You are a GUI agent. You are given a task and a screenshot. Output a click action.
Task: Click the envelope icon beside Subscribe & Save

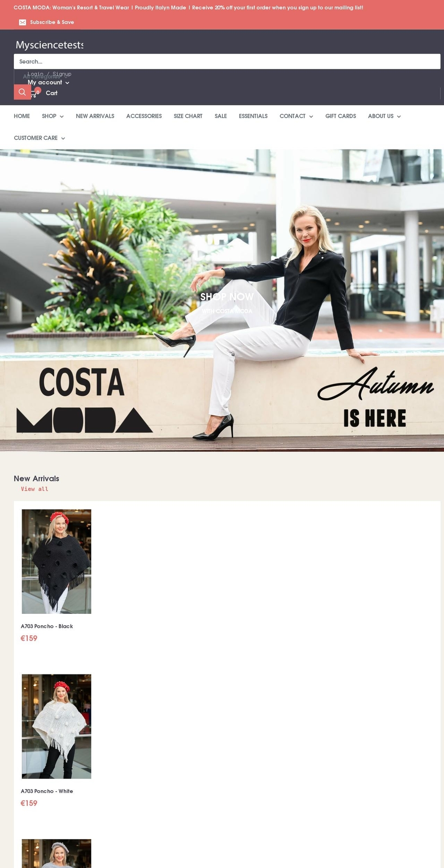tap(22, 22)
